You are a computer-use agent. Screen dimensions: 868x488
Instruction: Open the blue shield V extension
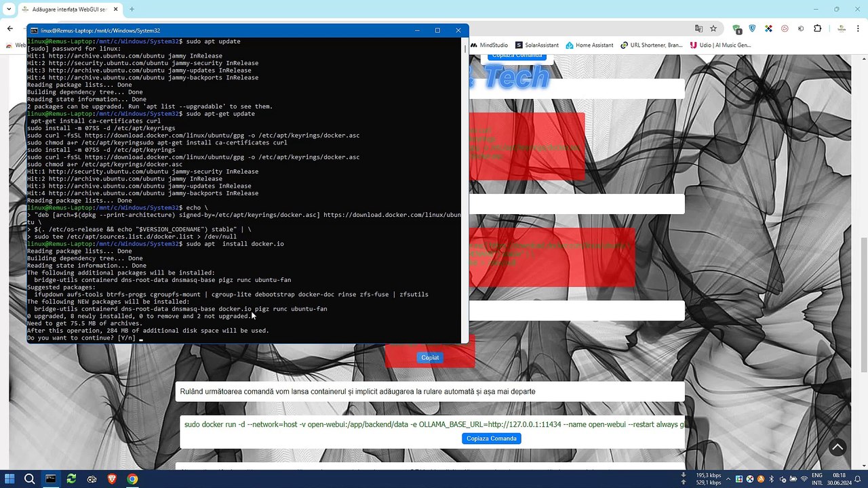coord(752,28)
